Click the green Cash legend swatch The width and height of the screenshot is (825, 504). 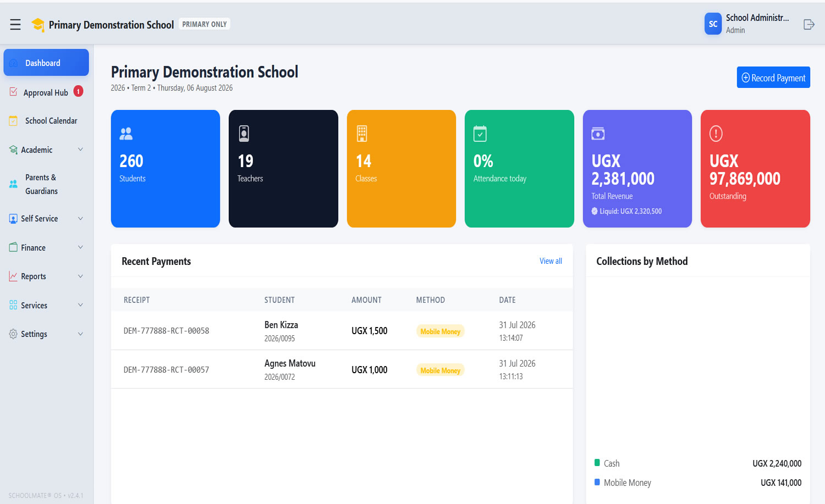point(597,463)
